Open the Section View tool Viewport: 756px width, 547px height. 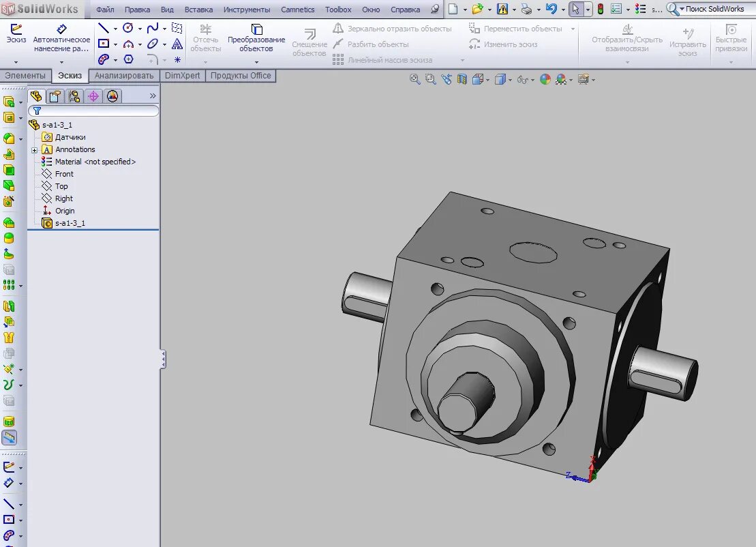(x=462, y=79)
